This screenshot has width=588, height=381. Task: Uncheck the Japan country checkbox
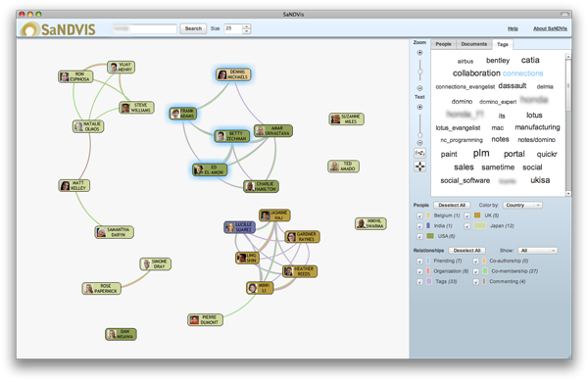coord(466,226)
